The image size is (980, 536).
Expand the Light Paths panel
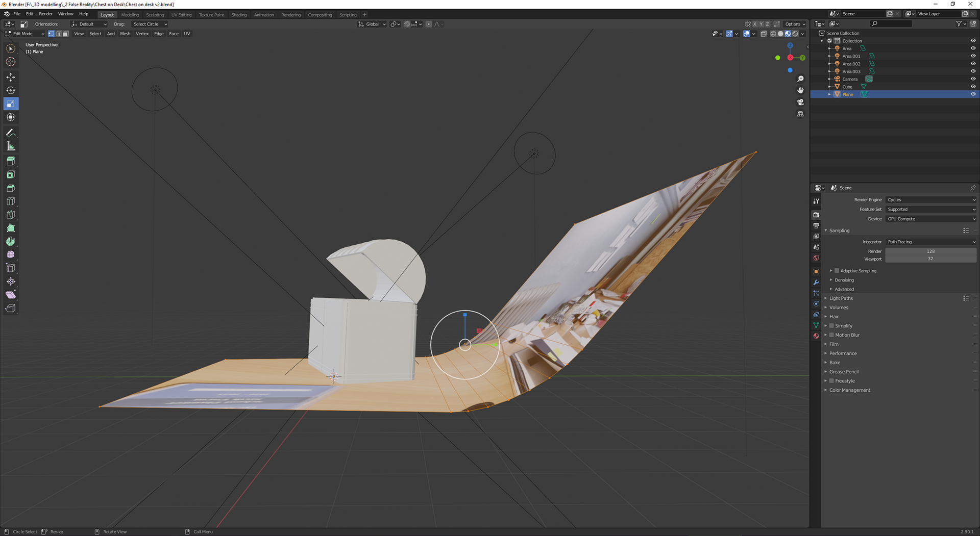(x=841, y=298)
